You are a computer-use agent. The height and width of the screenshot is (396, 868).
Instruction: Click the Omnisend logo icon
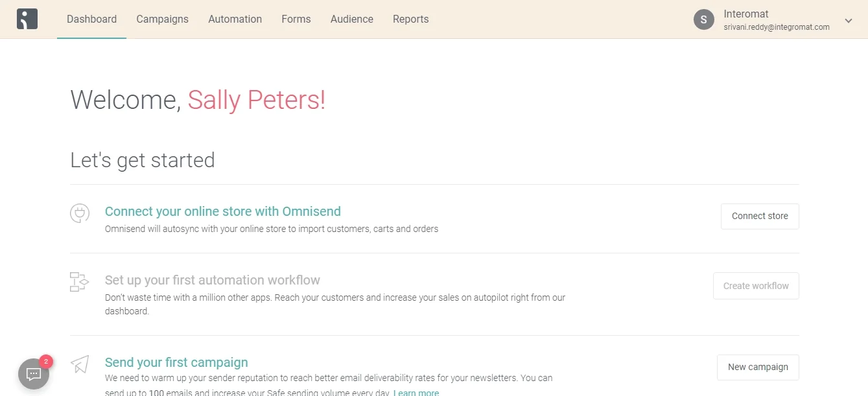27,19
